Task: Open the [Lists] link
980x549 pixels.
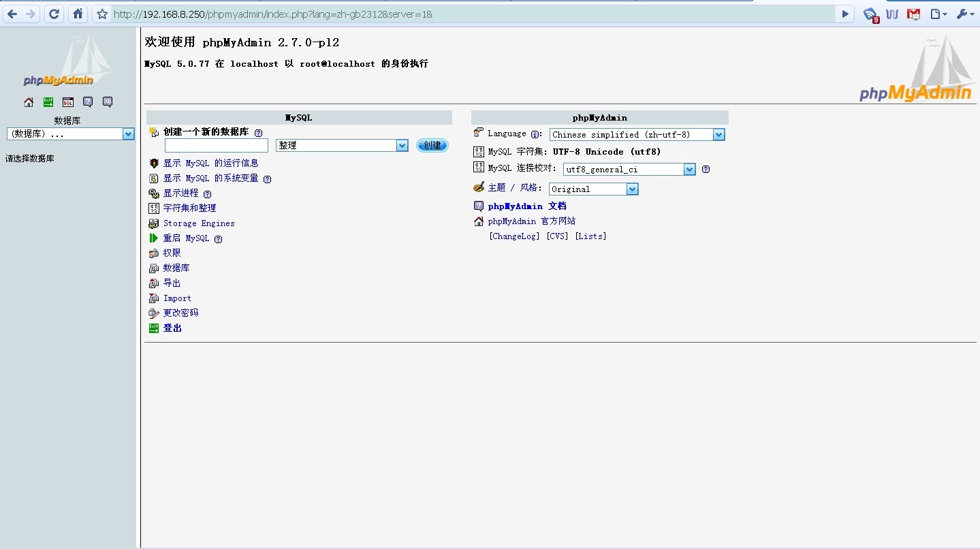Action: pos(590,236)
